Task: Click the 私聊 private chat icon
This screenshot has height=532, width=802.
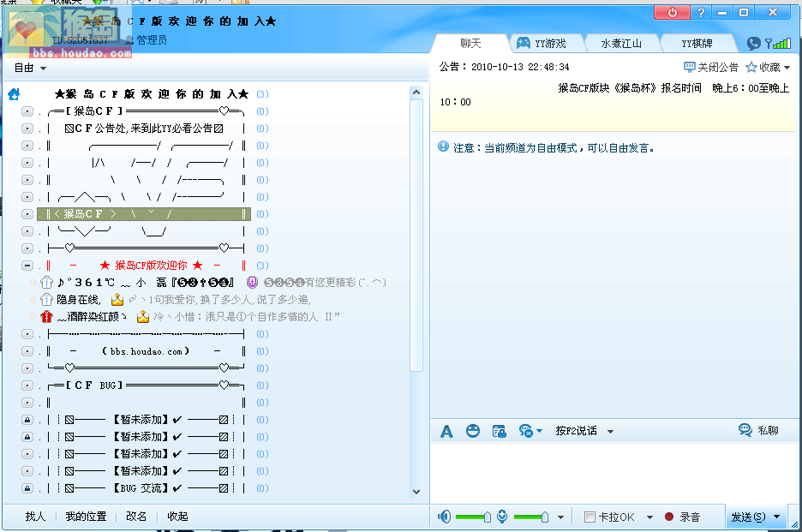Action: 745,430
